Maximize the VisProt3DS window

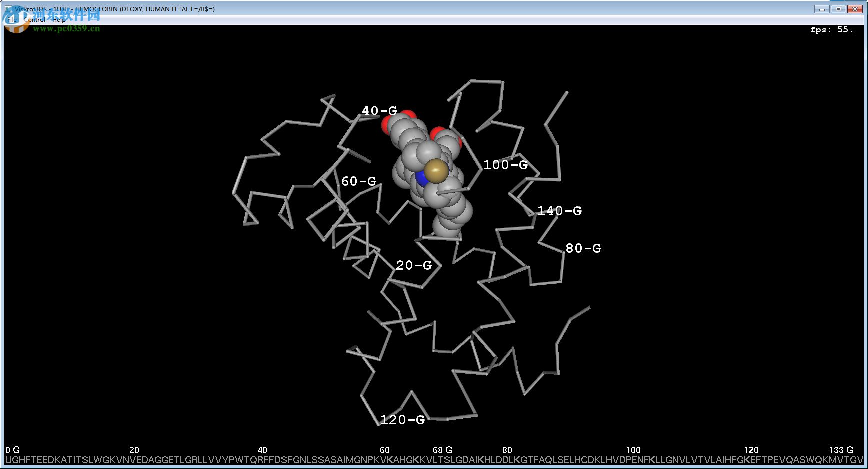[x=838, y=9]
